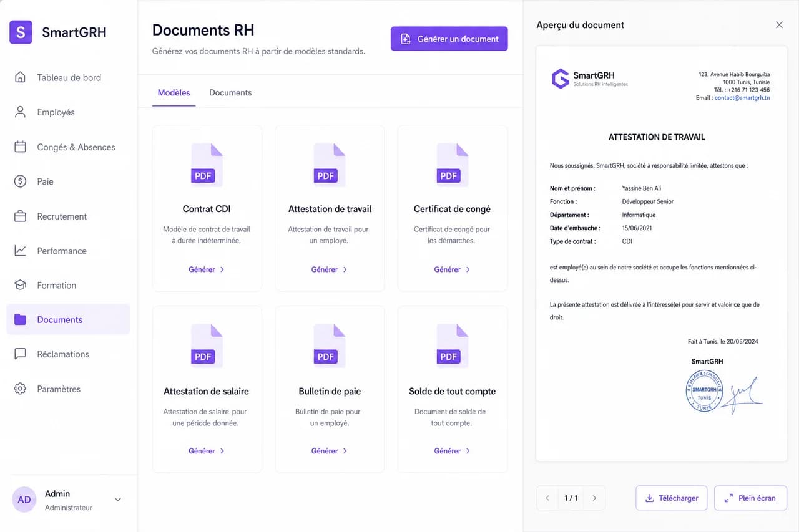799x532 pixels.
Task: Click Générer under Contrat CDI
Action: tap(207, 269)
